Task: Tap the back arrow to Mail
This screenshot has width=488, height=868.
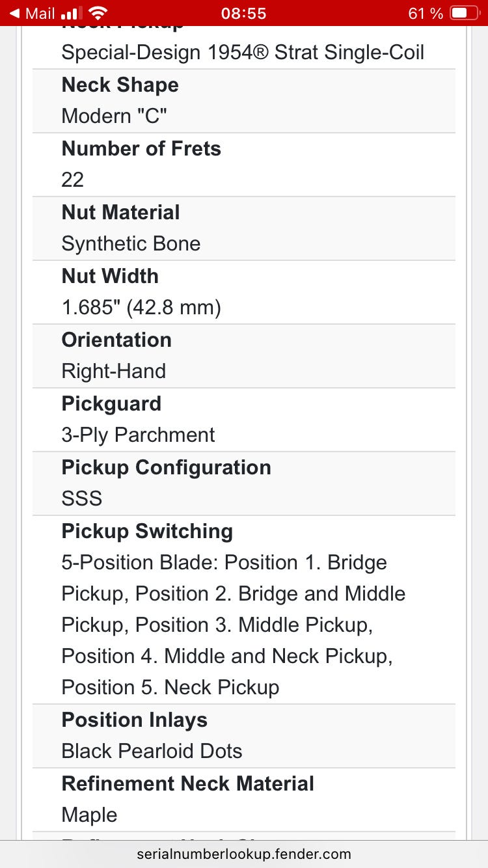Action: (14, 13)
